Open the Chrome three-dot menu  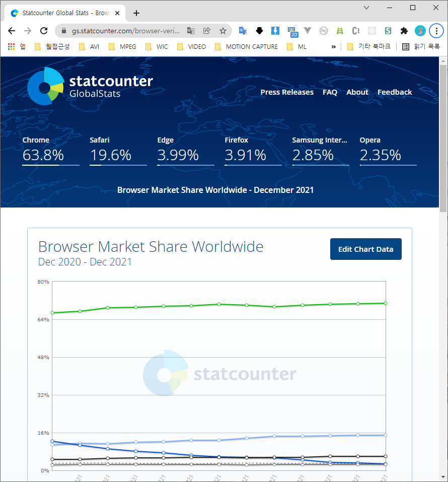pyautogui.click(x=436, y=31)
